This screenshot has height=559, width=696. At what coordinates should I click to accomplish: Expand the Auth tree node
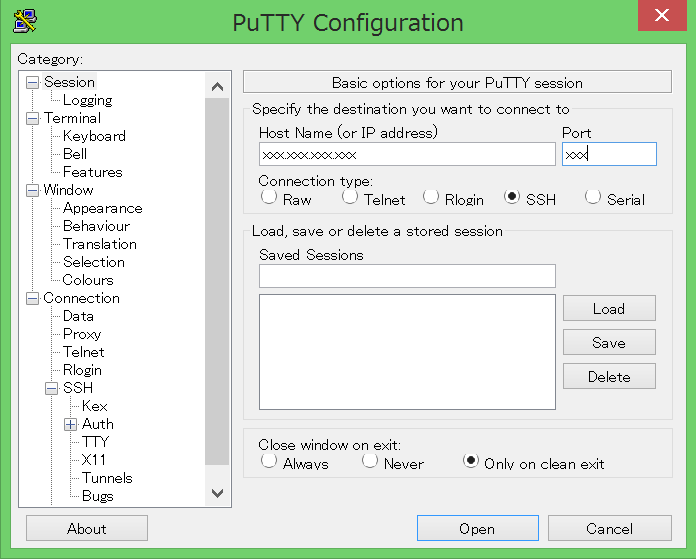71,424
